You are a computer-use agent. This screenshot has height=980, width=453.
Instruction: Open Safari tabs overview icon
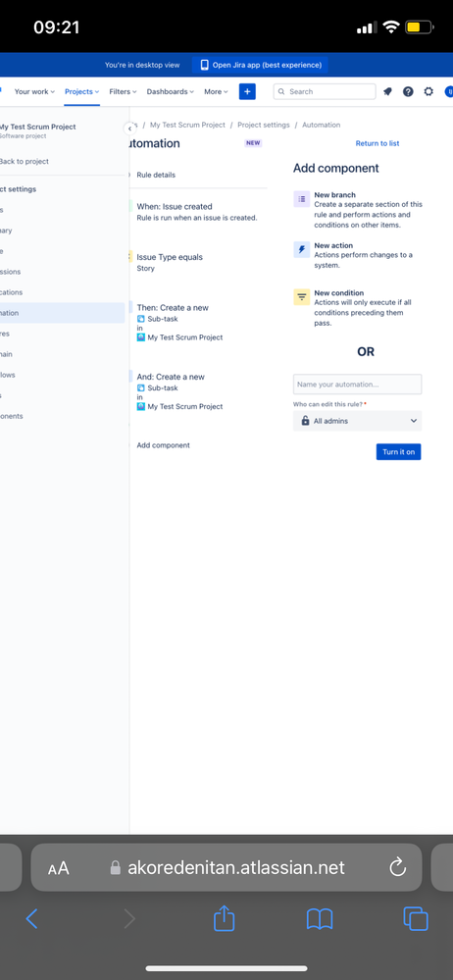[416, 919]
